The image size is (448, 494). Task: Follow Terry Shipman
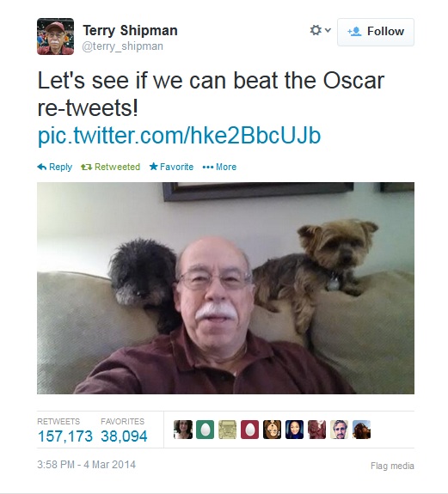click(376, 32)
